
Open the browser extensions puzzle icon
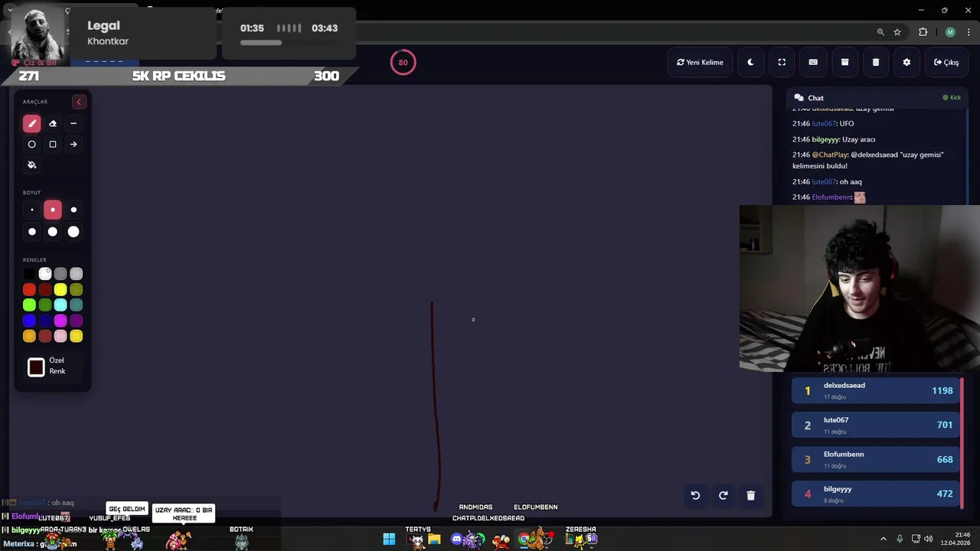(923, 32)
